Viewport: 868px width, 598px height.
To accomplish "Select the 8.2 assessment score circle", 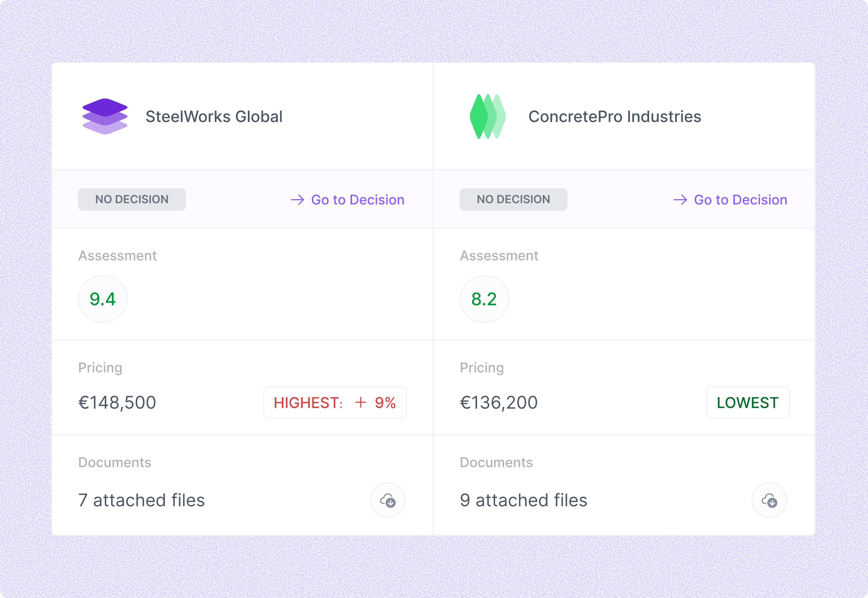I will 484,299.
